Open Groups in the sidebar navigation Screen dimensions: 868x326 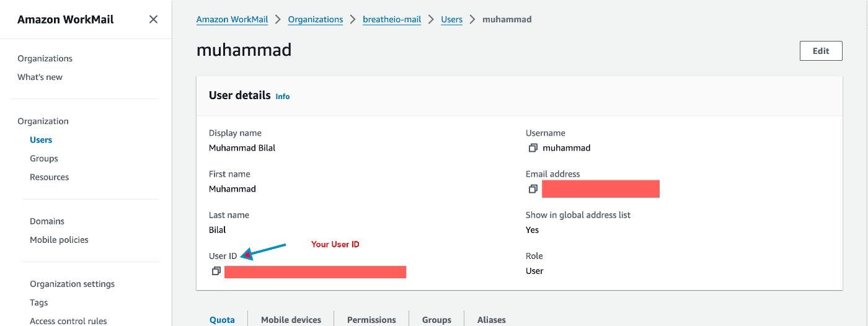[44, 159]
